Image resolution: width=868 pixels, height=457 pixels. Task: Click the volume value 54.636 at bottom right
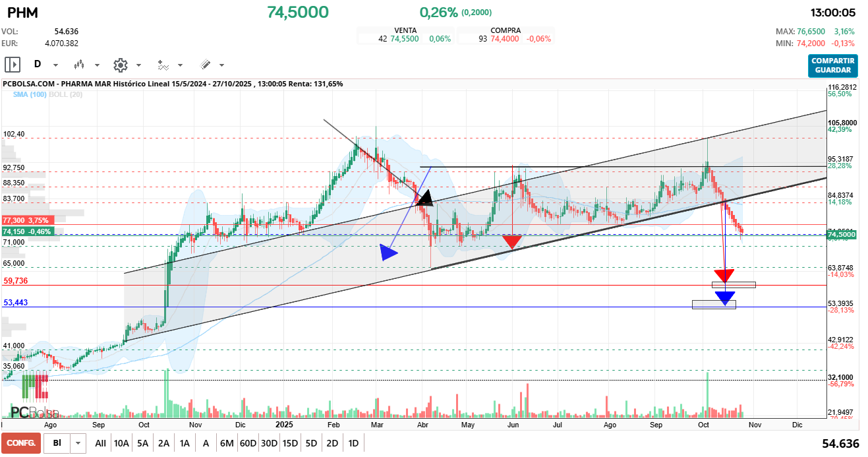pos(841,444)
